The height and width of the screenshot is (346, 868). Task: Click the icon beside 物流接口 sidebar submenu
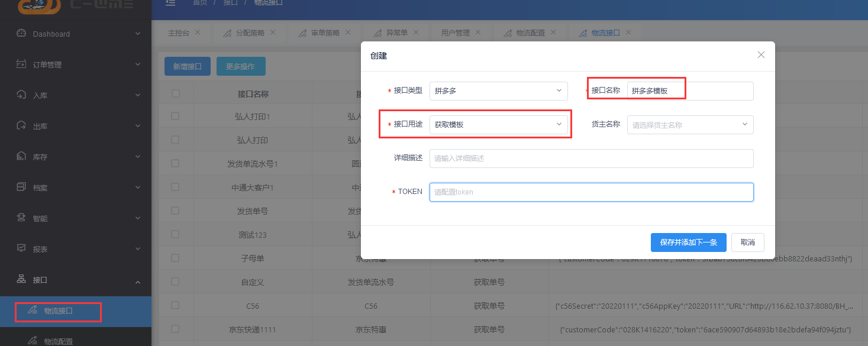[x=33, y=311]
